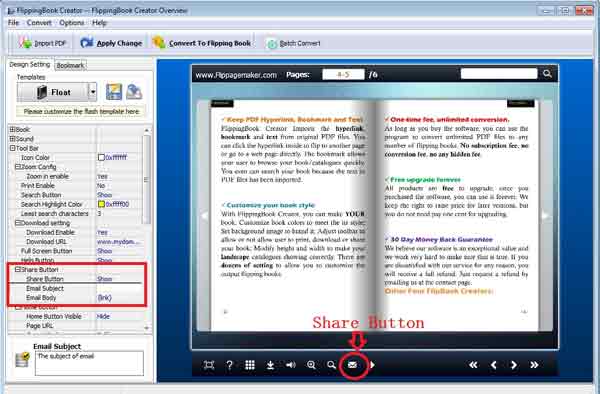The width and height of the screenshot is (600, 394).
Task: Select the Zoom in enable row
Action: pyautogui.click(x=75, y=176)
